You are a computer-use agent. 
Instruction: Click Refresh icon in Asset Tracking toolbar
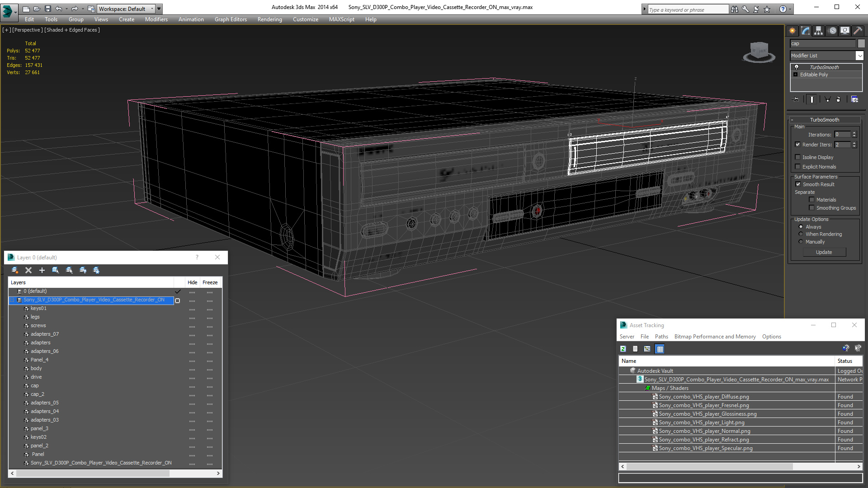(x=623, y=349)
